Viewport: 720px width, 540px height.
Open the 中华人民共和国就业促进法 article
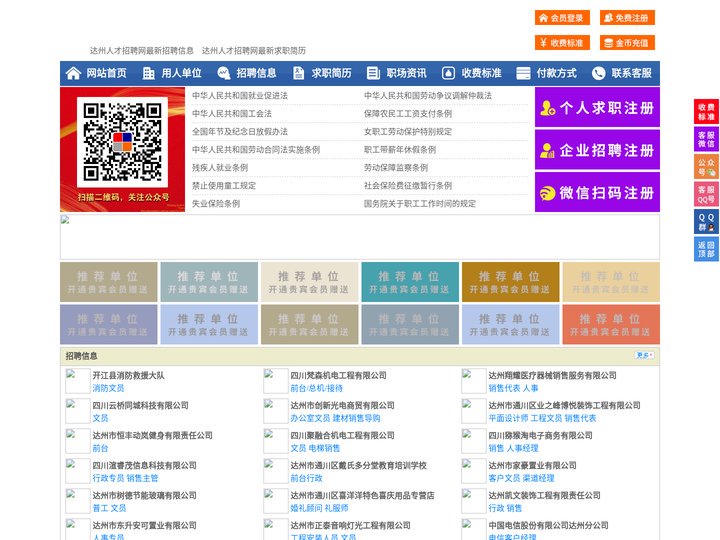coord(240,96)
